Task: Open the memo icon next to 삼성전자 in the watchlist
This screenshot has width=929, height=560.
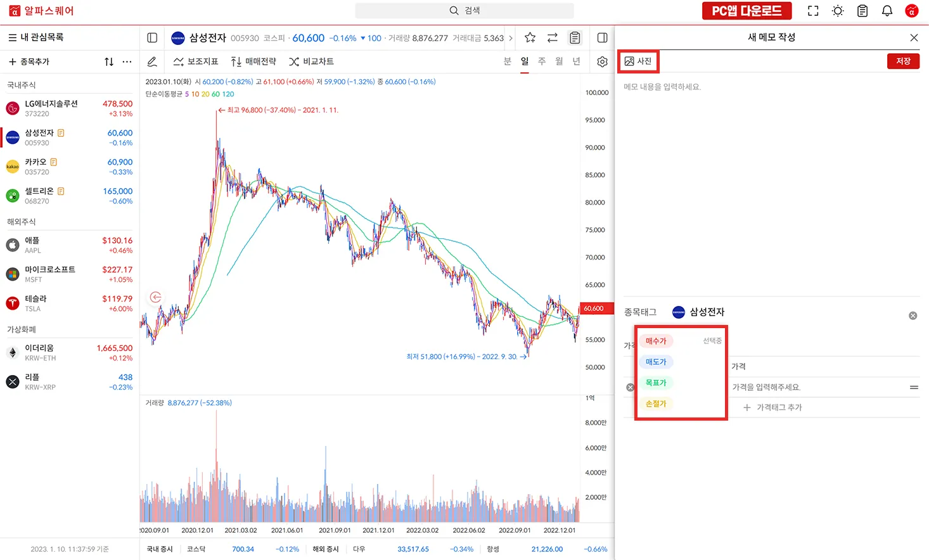Action: tap(61, 133)
